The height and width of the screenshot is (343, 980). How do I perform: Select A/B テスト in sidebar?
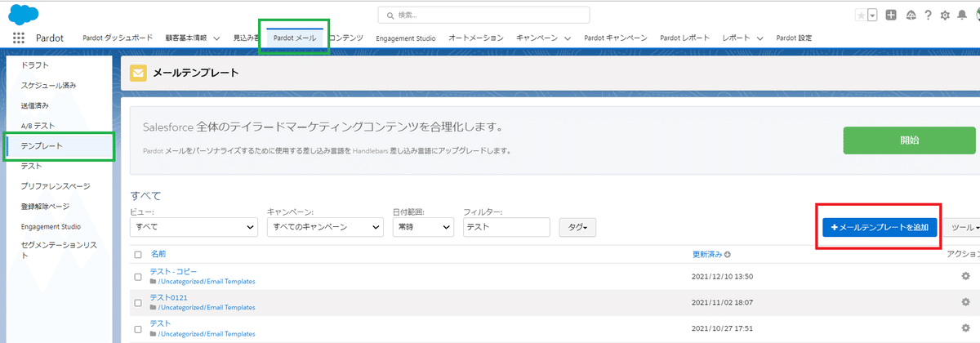pyautogui.click(x=37, y=126)
